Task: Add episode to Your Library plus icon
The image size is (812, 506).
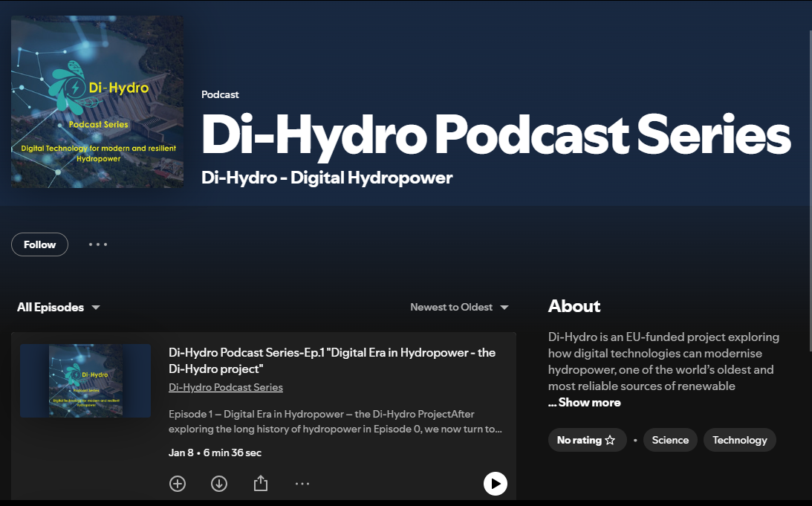Action: click(178, 484)
